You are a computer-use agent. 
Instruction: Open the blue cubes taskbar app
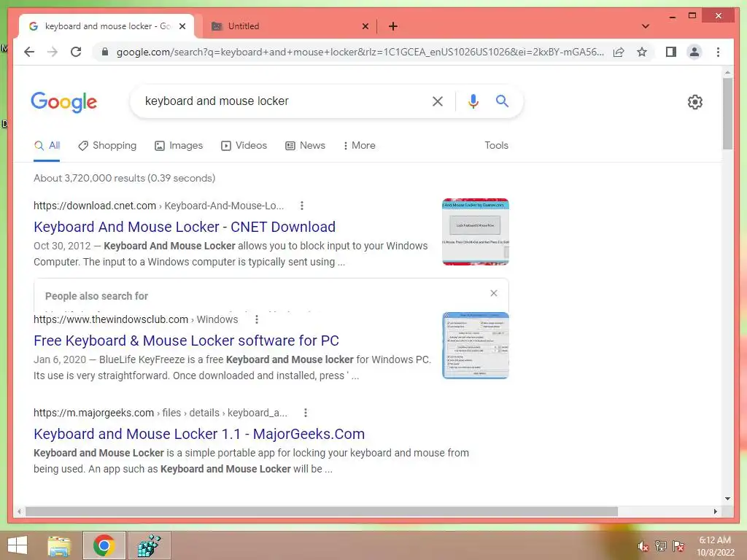click(x=149, y=545)
